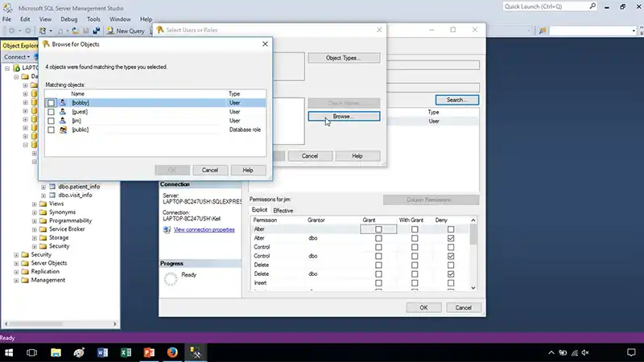
Task: Expand the Replication folder node
Action: coord(16,272)
